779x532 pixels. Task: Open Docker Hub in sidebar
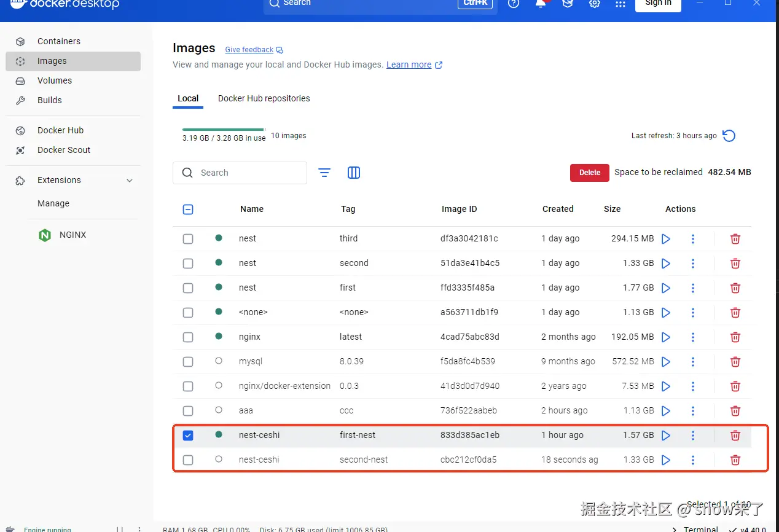point(73,130)
